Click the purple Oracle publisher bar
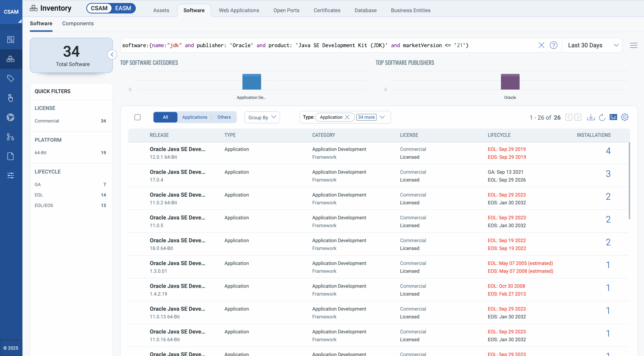The height and width of the screenshot is (356, 644). [510, 82]
